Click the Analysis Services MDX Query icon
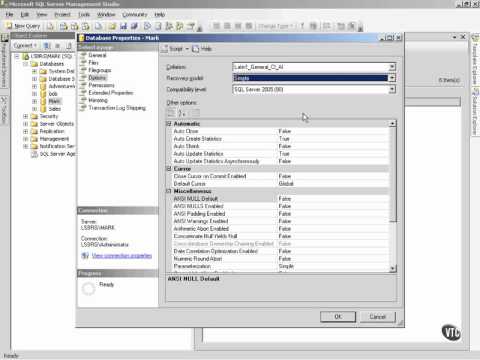This screenshot has width=480, height=360. click(x=64, y=26)
